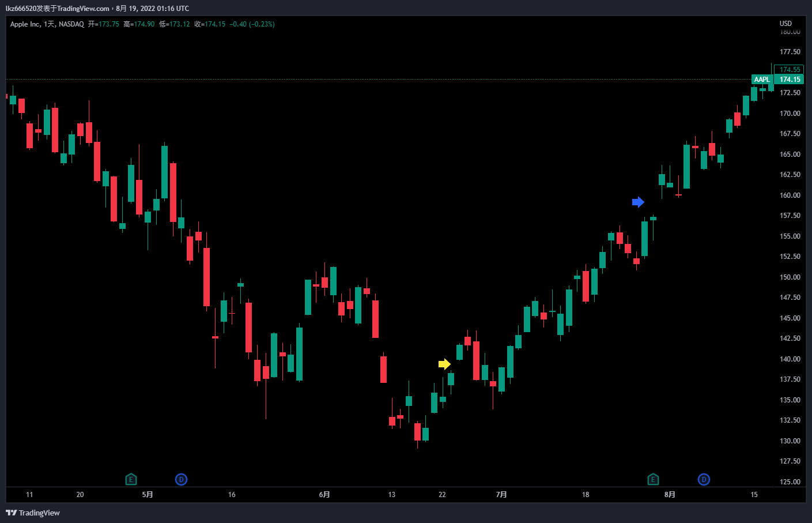Image resolution: width=812 pixels, height=523 pixels.
Task: Click the 135.00 price axis label
Action: pyautogui.click(x=790, y=400)
